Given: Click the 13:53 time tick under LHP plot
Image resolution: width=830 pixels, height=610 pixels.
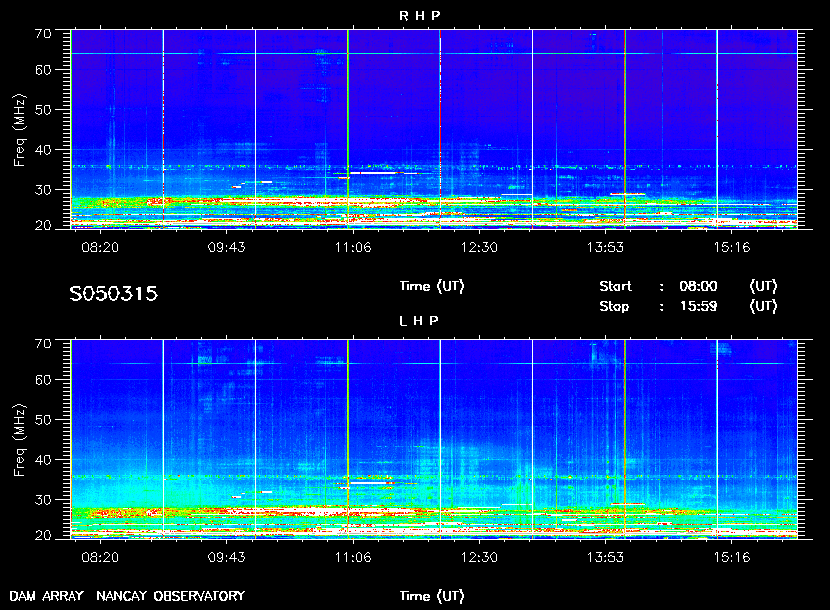Looking at the screenshot, I should 606,557.
